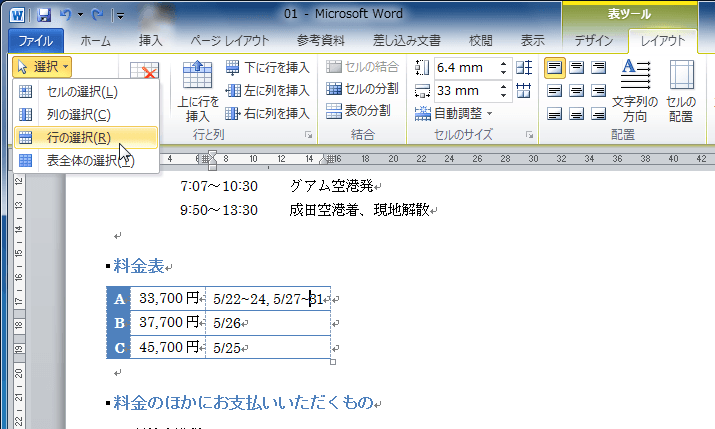Click the Word application icon in title bar

point(17,15)
